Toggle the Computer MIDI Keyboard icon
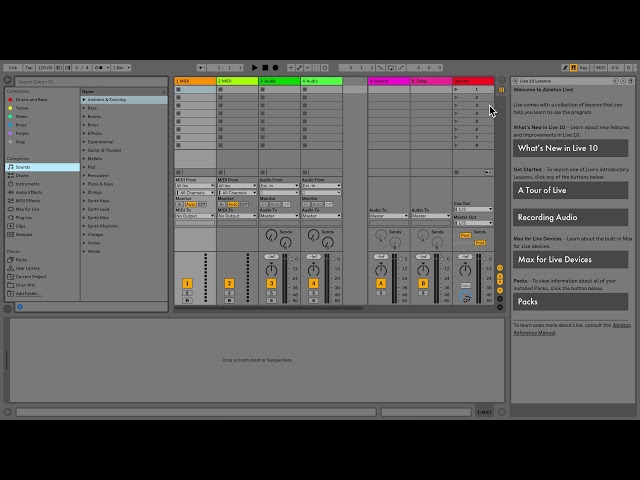 click(x=573, y=68)
